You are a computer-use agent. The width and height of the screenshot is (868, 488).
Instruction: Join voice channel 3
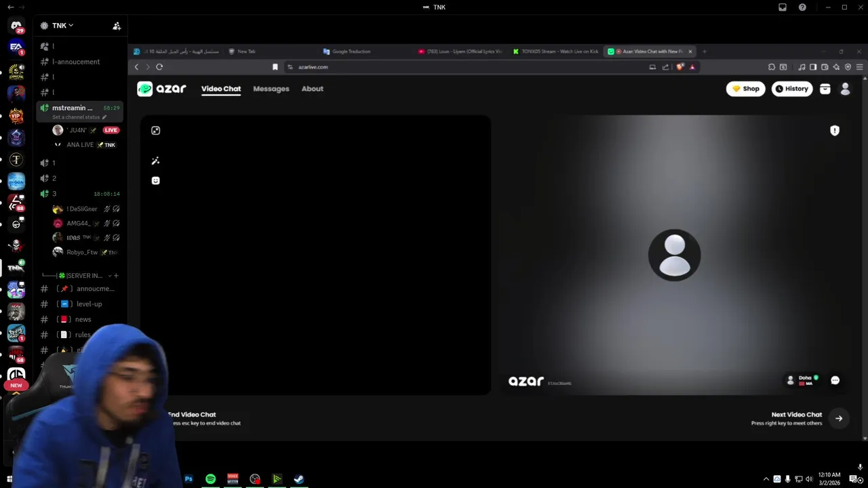[80, 194]
